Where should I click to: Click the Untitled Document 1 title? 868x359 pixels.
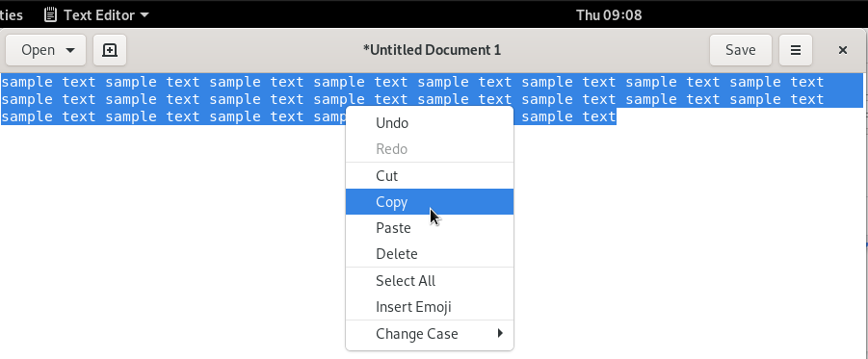point(432,50)
